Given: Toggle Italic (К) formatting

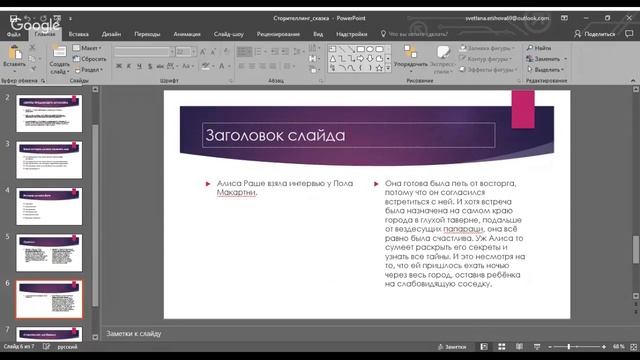Looking at the screenshot, I should (x=129, y=66).
